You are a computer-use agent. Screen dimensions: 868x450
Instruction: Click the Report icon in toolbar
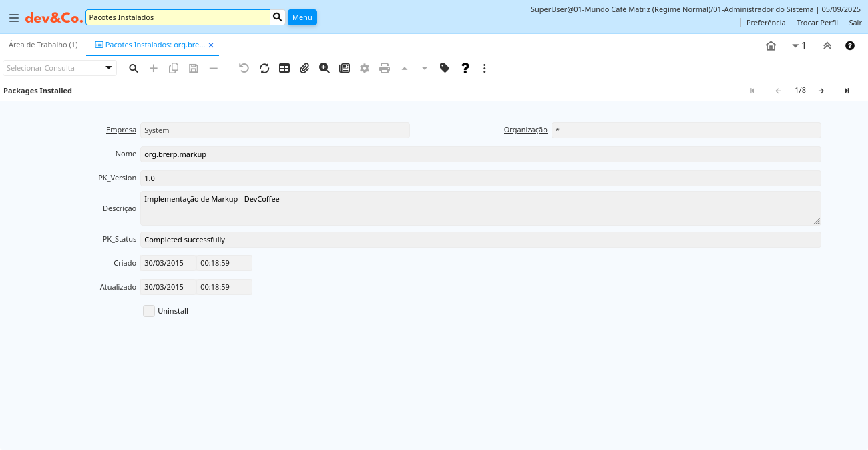(345, 68)
